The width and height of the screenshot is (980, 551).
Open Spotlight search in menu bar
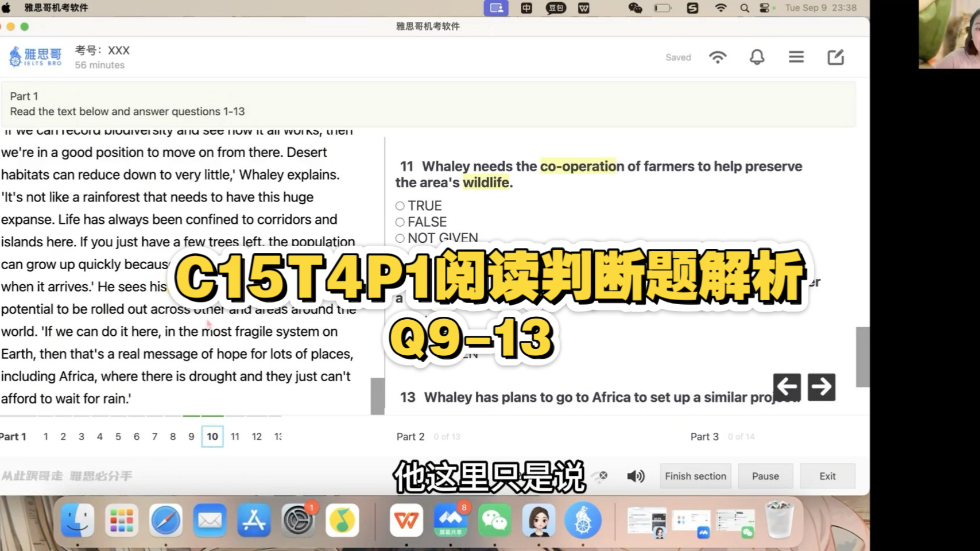[x=745, y=7]
